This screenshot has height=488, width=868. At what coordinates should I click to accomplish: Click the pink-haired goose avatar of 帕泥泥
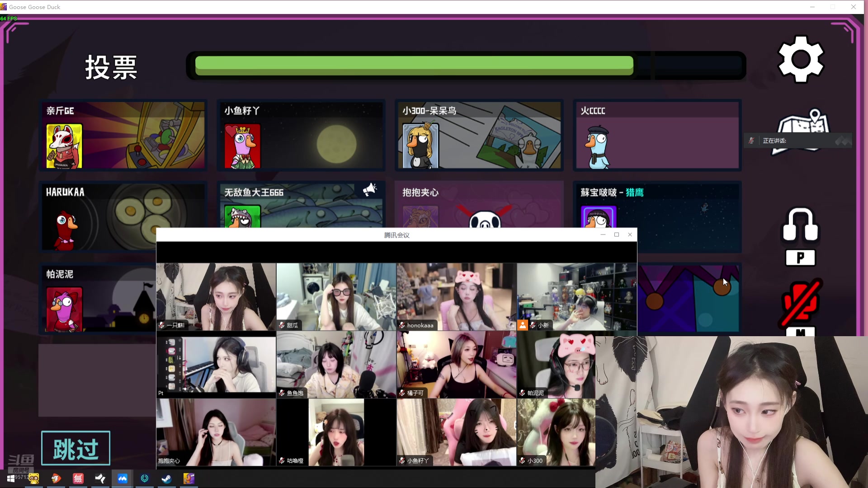click(64, 310)
